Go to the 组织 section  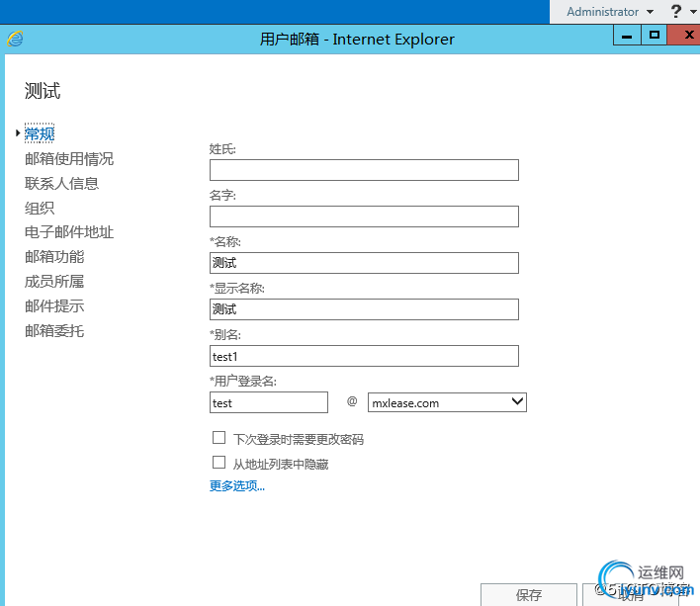coord(40,208)
